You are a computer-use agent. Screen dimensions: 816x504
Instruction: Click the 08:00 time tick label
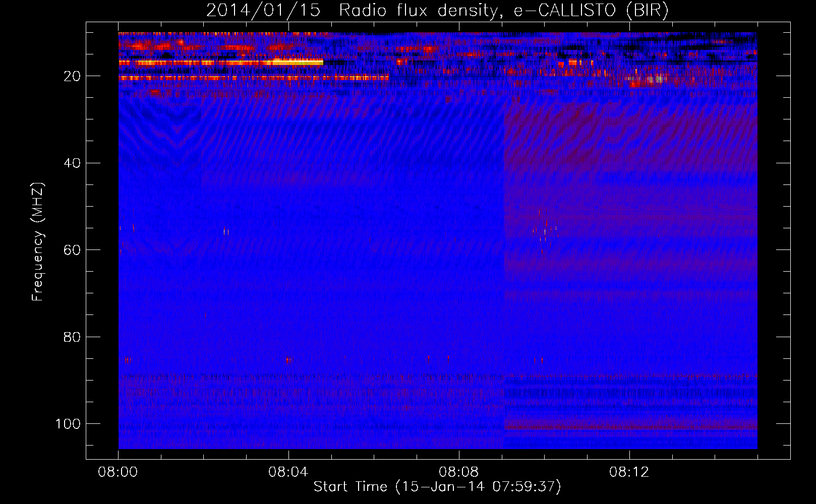click(x=118, y=472)
